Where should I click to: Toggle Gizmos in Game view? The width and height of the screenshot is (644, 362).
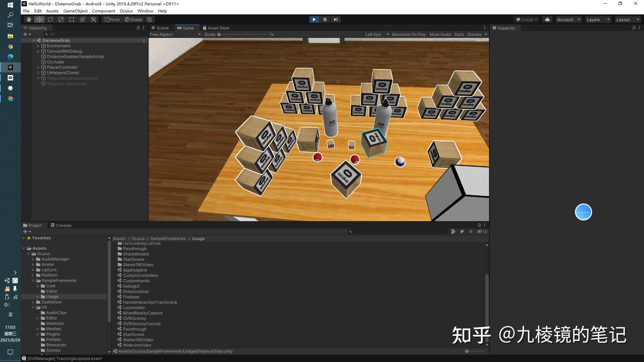(474, 34)
